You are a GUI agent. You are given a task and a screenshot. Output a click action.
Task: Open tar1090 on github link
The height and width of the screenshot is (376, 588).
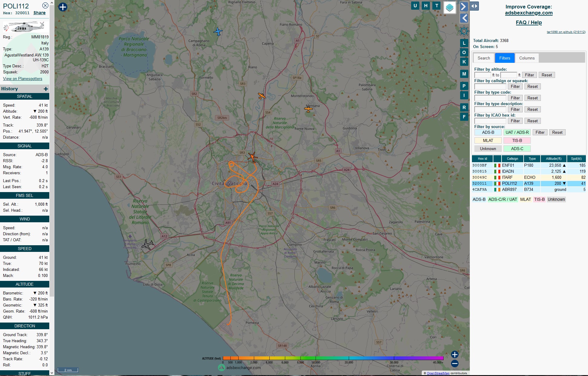(x=566, y=32)
